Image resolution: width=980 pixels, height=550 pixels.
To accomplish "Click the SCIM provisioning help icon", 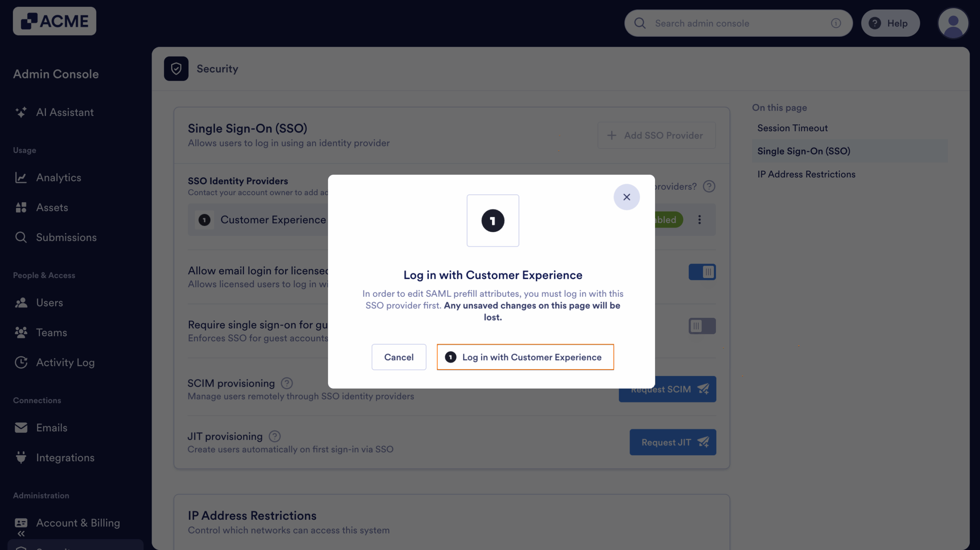I will point(287,383).
